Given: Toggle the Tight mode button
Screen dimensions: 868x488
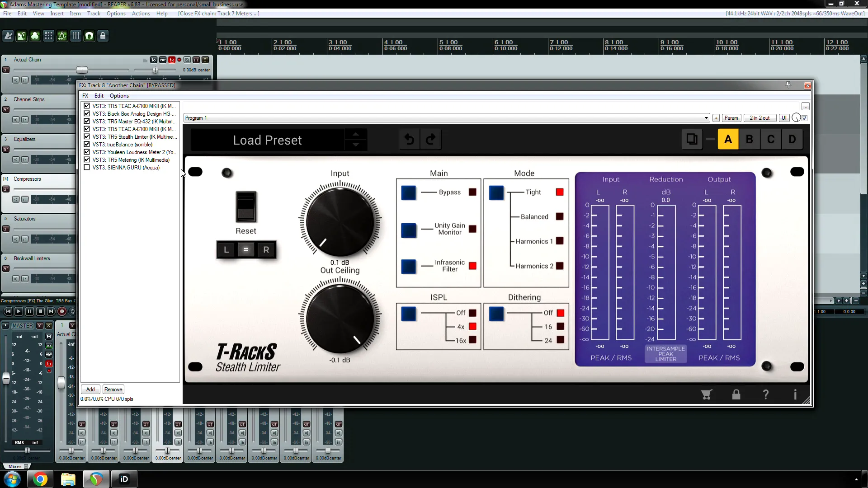Looking at the screenshot, I should pos(496,192).
